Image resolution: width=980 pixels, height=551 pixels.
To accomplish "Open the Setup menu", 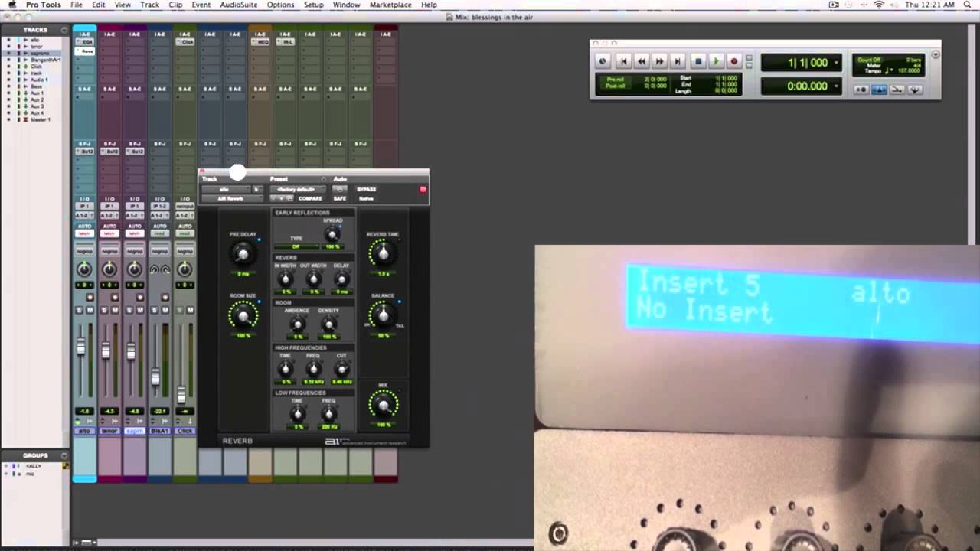I will tap(314, 5).
